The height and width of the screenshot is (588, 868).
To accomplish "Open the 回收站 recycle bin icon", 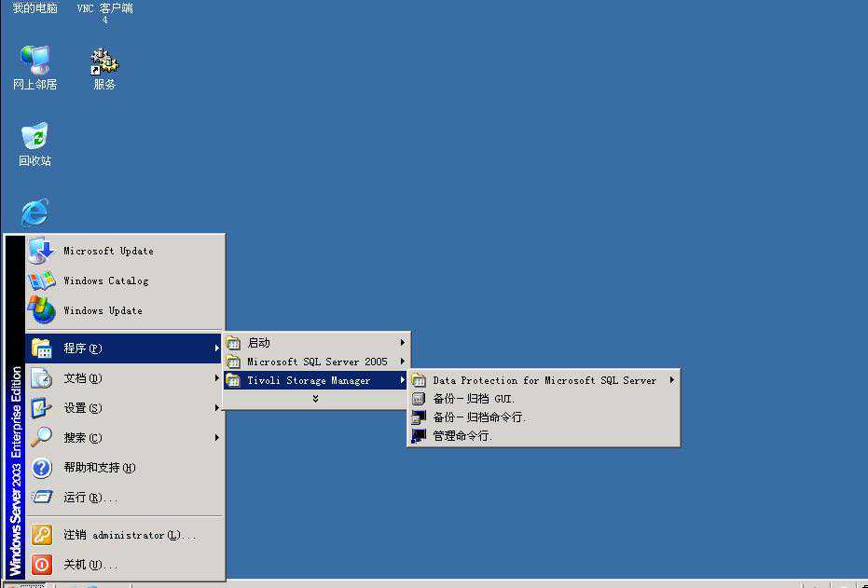I will click(x=34, y=137).
